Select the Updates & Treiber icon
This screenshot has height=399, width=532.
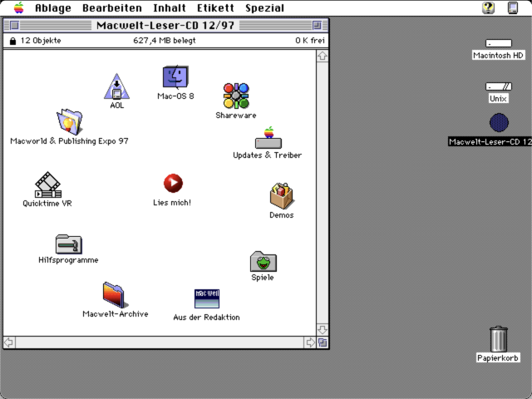268,138
